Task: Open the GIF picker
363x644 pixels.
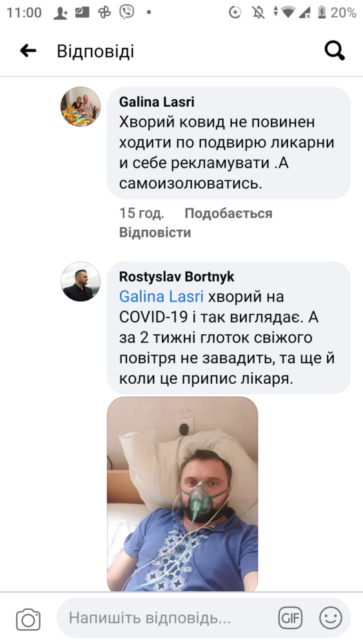Action: (290, 618)
